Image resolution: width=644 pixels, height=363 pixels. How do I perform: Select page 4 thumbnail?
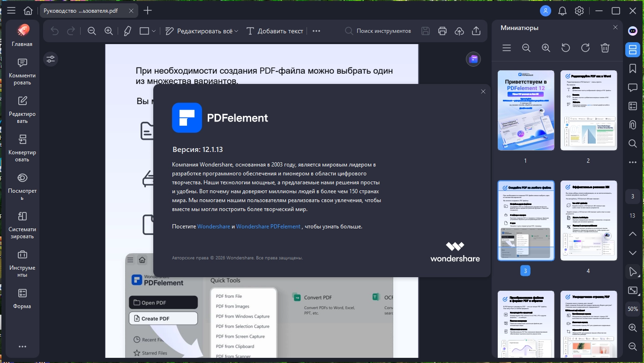pyautogui.click(x=589, y=220)
